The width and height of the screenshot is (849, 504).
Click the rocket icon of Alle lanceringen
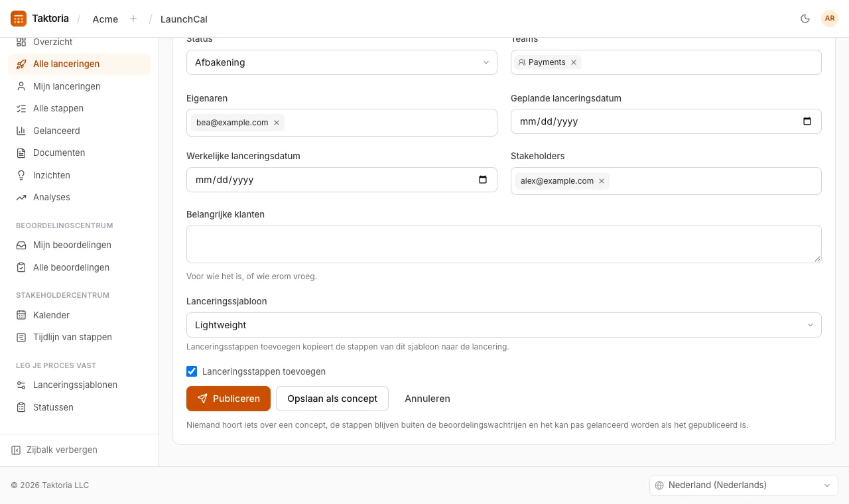tap(21, 64)
